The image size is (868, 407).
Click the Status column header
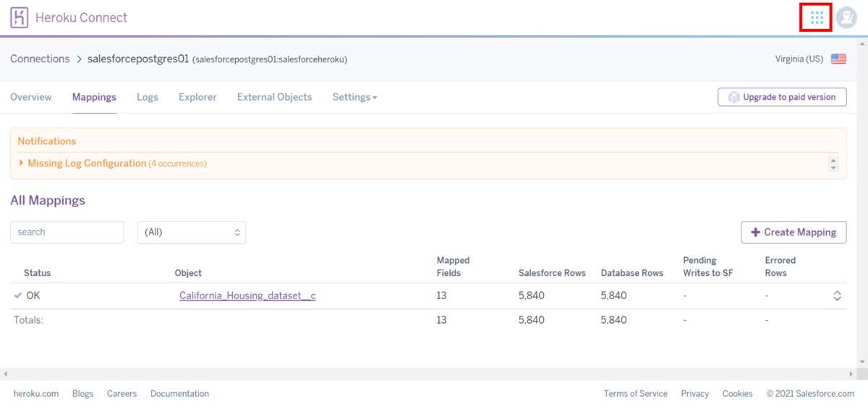pos(38,273)
